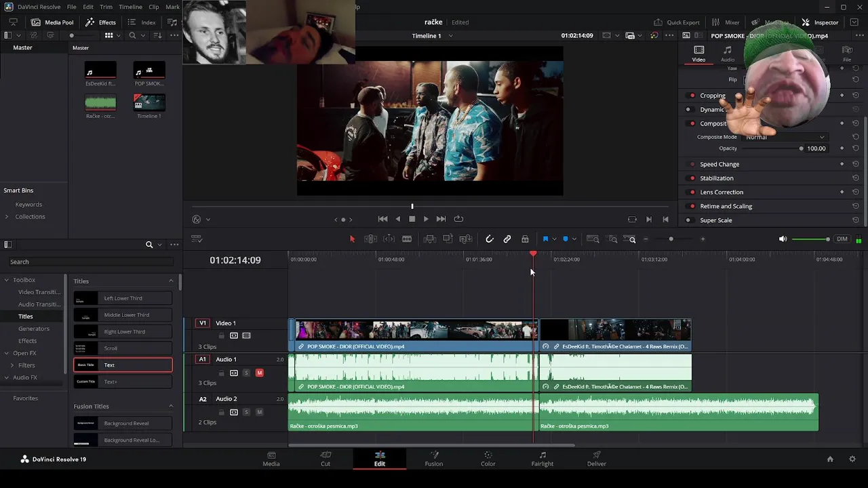
Task: Click the Opacity value field
Action: (x=816, y=148)
